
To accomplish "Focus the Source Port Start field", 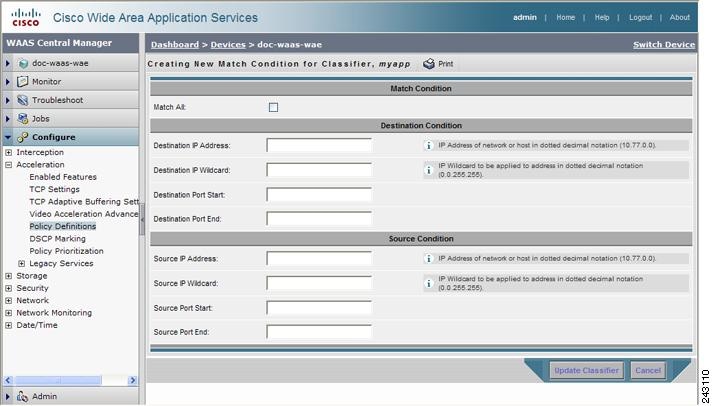I will point(319,308).
